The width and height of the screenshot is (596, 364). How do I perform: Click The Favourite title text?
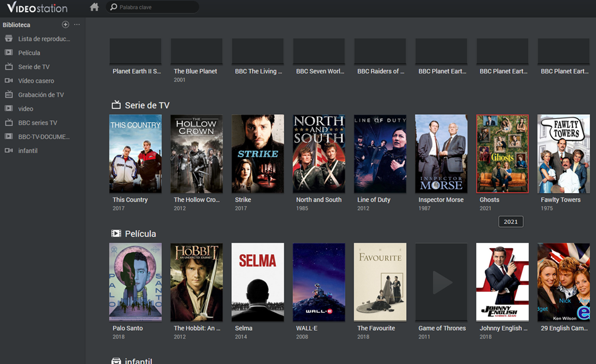pyautogui.click(x=376, y=328)
